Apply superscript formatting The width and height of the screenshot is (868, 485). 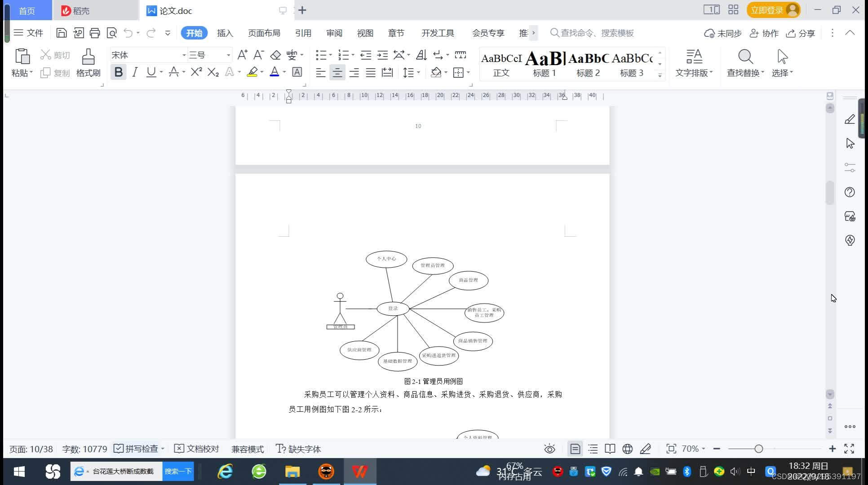coord(196,72)
